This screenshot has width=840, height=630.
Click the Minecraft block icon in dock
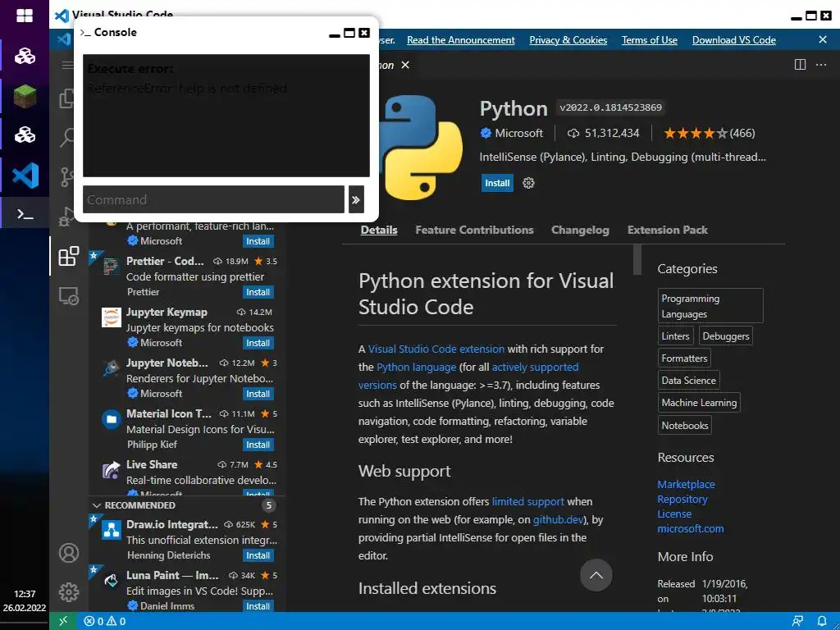tap(25, 98)
